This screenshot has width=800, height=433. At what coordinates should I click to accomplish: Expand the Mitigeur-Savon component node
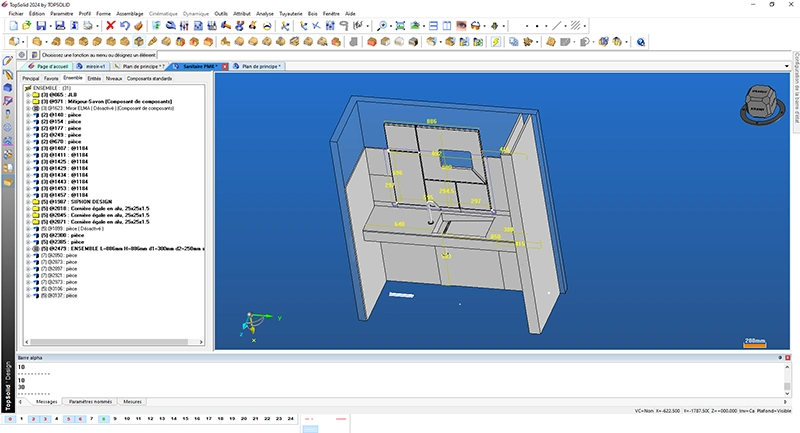tap(28, 102)
